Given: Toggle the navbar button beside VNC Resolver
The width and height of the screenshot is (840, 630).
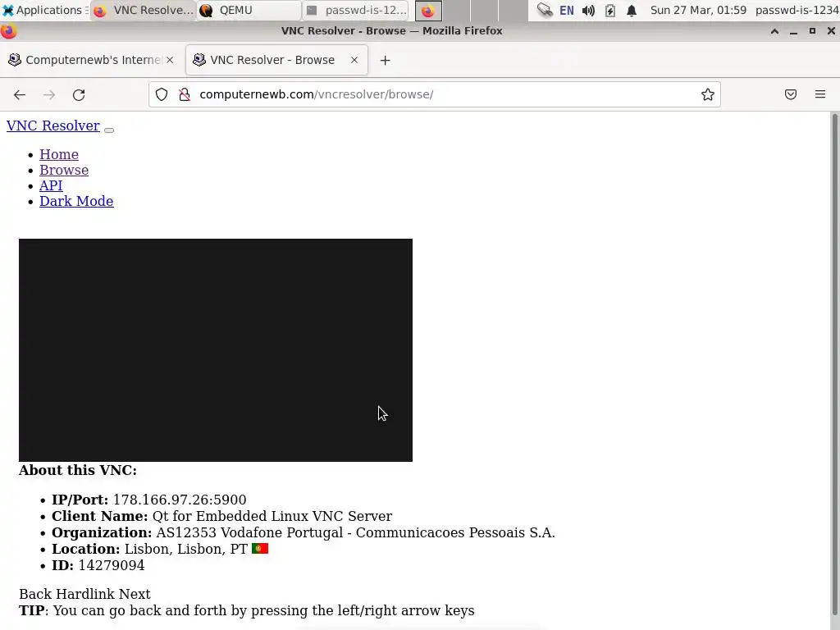Looking at the screenshot, I should 109,130.
